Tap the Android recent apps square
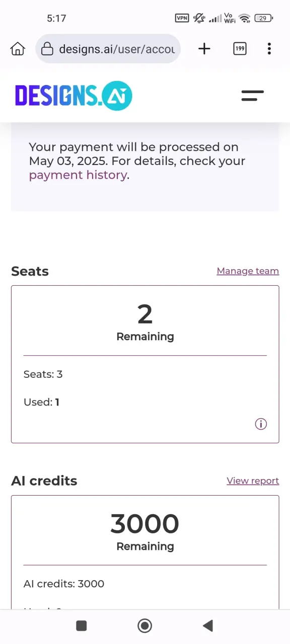 [81, 625]
